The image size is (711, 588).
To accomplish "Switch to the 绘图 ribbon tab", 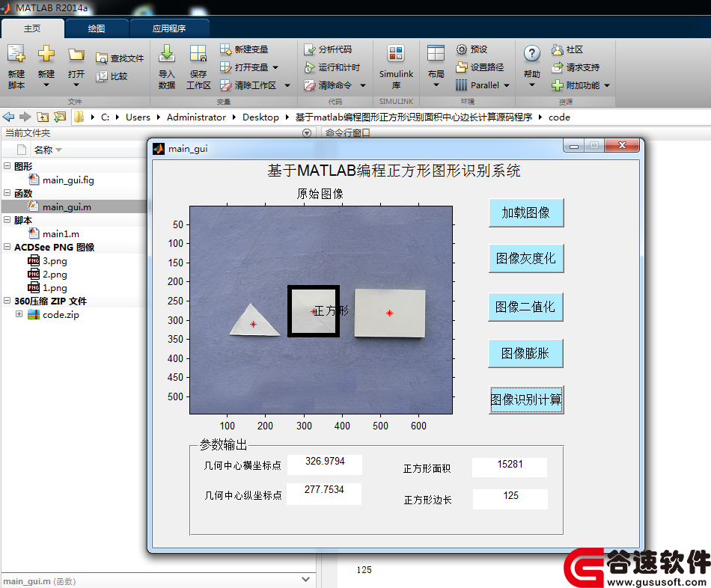I will click(97, 28).
